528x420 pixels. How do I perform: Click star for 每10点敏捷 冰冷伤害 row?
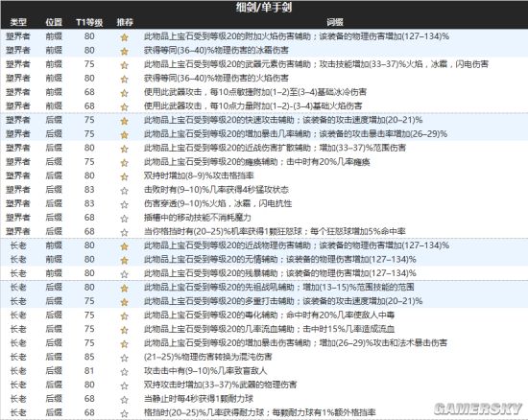pyautogui.click(x=124, y=93)
